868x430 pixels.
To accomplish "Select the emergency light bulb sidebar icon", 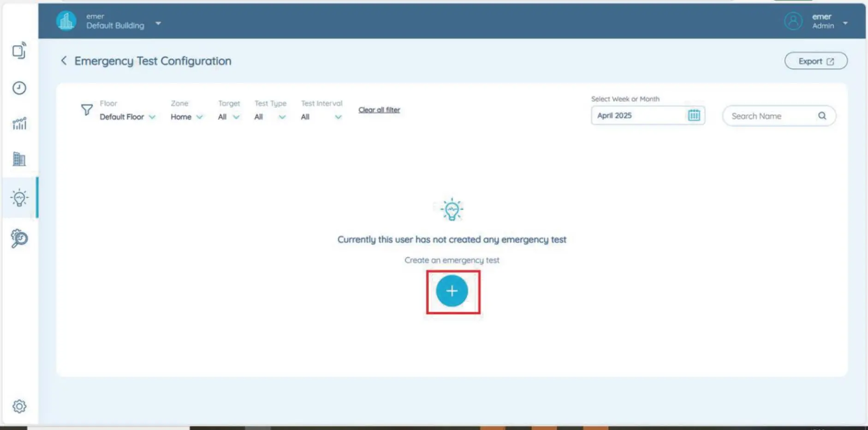I will 19,198.
